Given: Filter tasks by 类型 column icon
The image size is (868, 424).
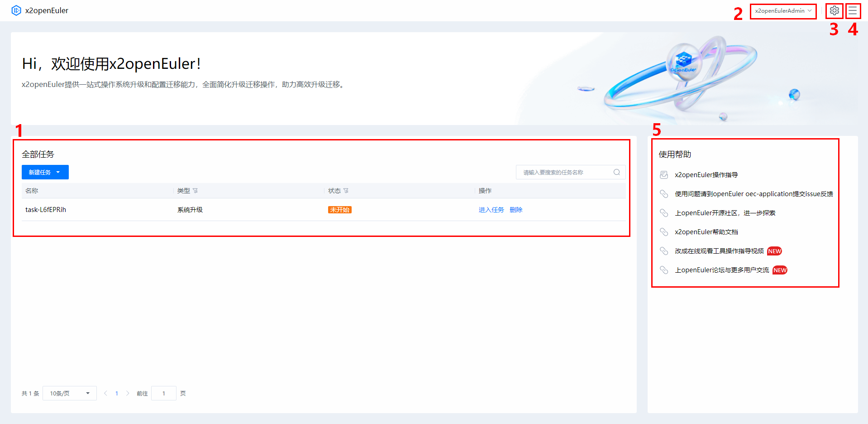Looking at the screenshot, I should tap(196, 191).
